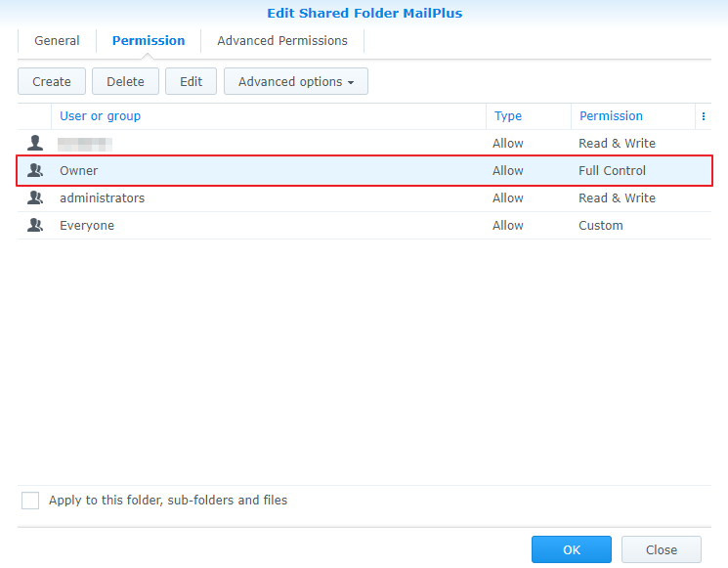Image resolution: width=728 pixels, height=568 pixels.
Task: Click the group icon beside Everyone
Action: pos(35,225)
